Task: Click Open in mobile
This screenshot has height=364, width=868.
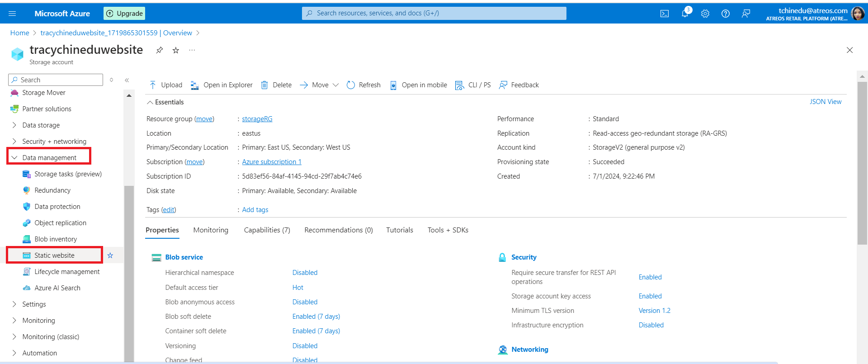Action: [418, 85]
